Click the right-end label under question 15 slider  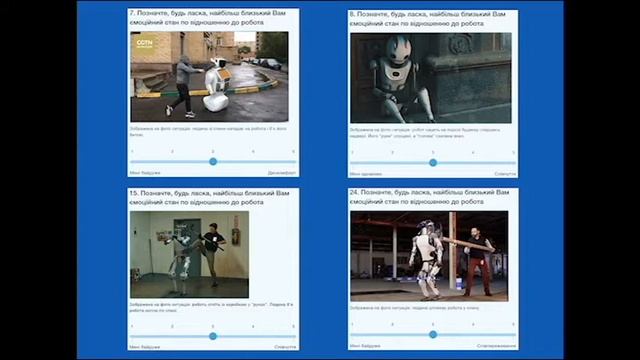(285, 347)
